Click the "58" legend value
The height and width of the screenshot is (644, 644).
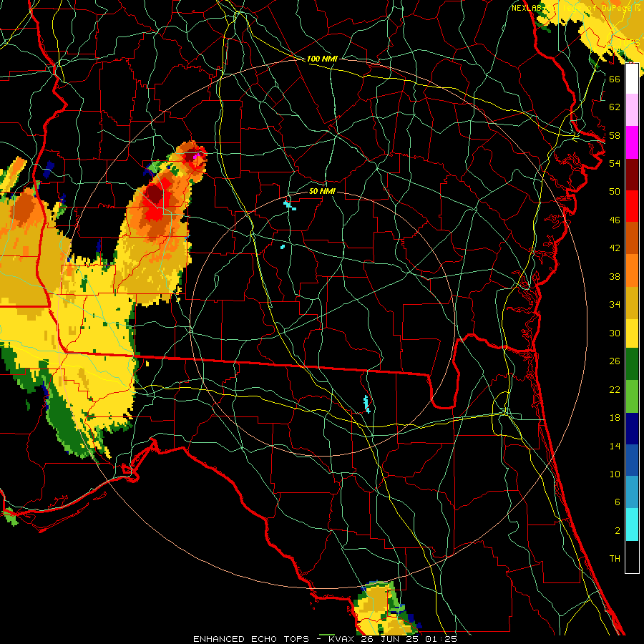(x=615, y=135)
